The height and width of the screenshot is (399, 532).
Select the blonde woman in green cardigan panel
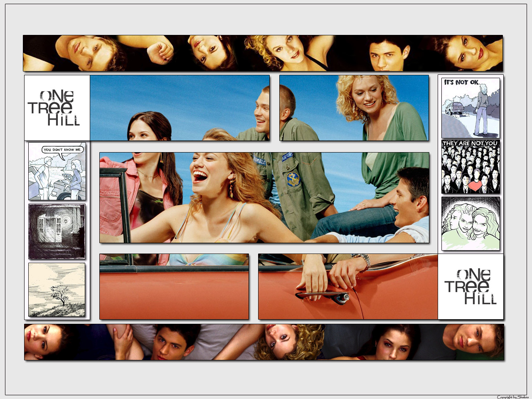(x=354, y=108)
